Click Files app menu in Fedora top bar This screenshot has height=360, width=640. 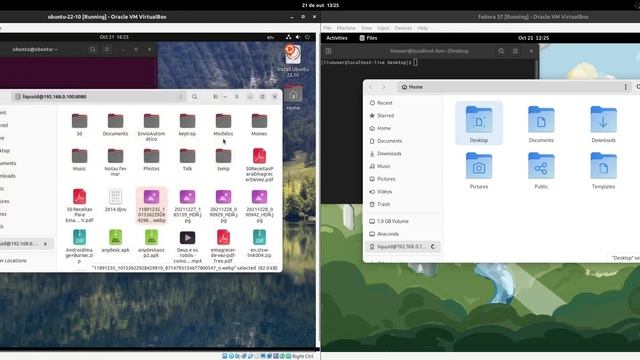coord(368,38)
